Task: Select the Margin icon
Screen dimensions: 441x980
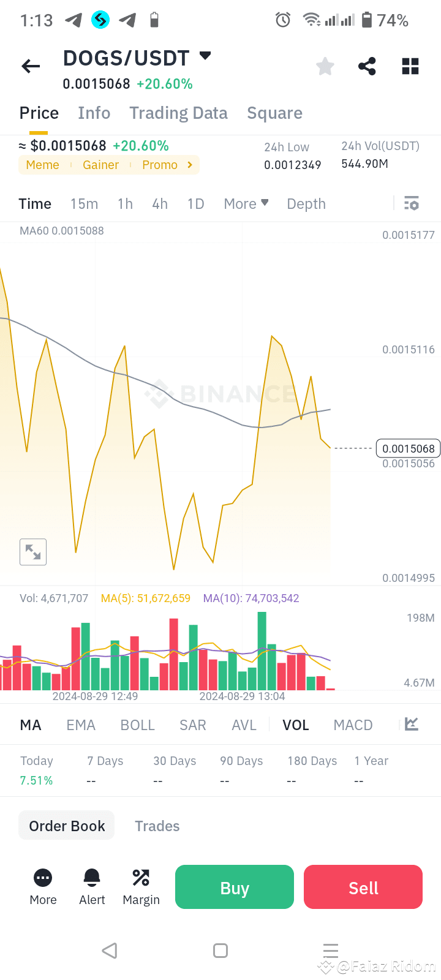Action: 141,878
